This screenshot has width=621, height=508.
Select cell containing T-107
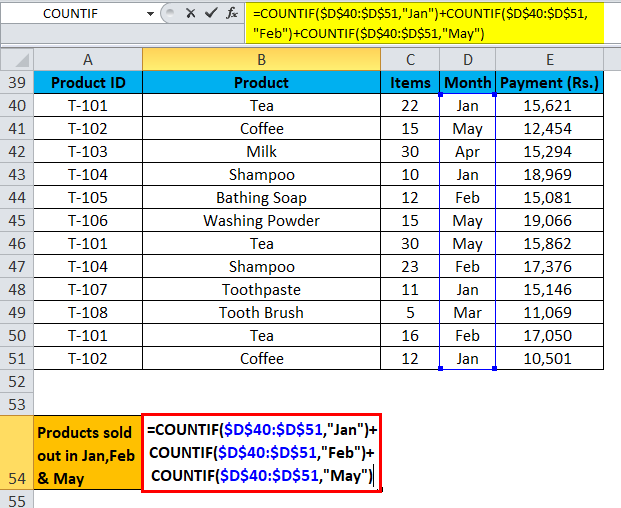(x=88, y=289)
